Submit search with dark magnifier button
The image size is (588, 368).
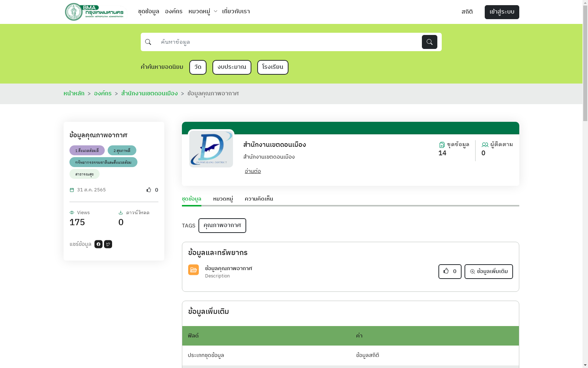[x=429, y=42]
